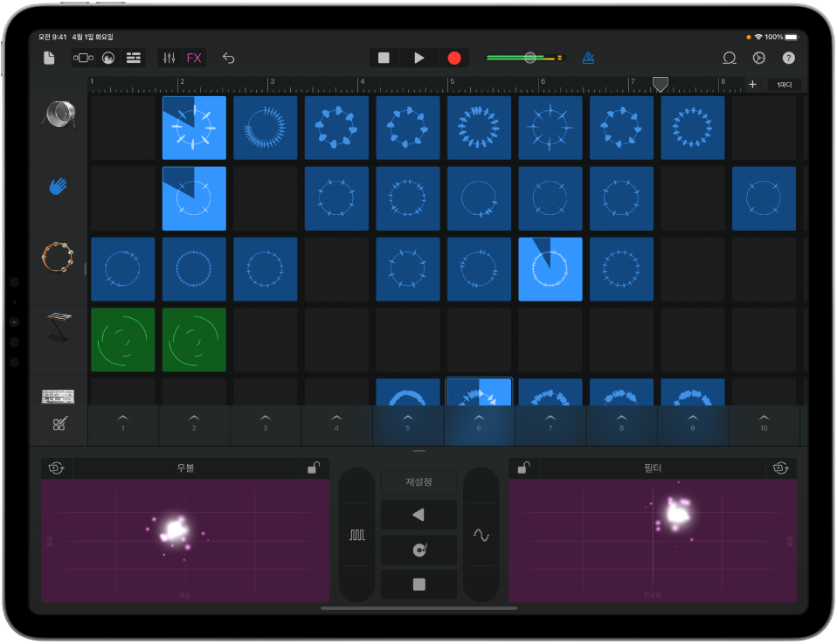Tap the scratch turntable button
This screenshot has width=837, height=644.
pos(419,550)
